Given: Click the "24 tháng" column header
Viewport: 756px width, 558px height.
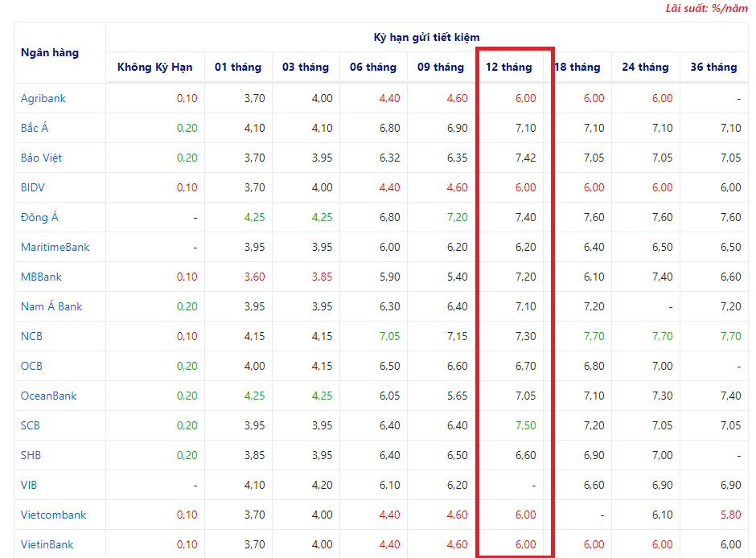Looking at the screenshot, I should click(645, 67).
